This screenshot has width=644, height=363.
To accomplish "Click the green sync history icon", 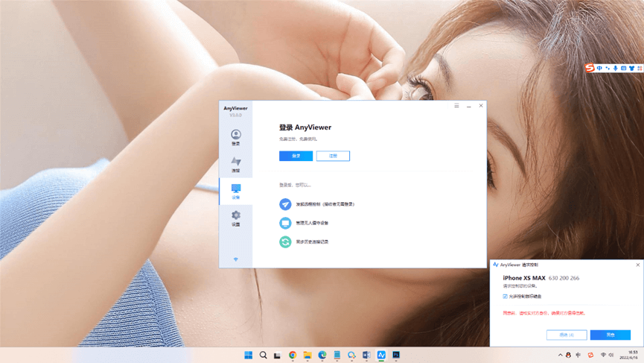I will 285,242.
